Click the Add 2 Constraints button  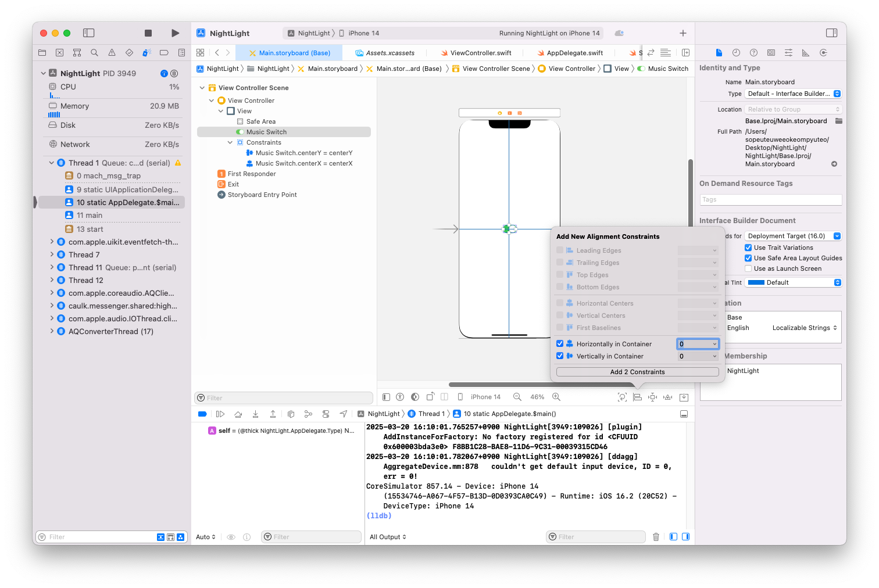(x=637, y=372)
